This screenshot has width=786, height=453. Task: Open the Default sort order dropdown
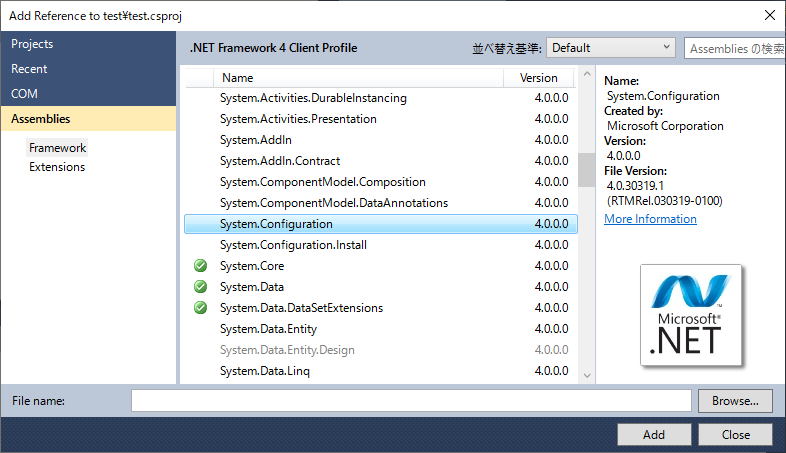pyautogui.click(x=611, y=48)
